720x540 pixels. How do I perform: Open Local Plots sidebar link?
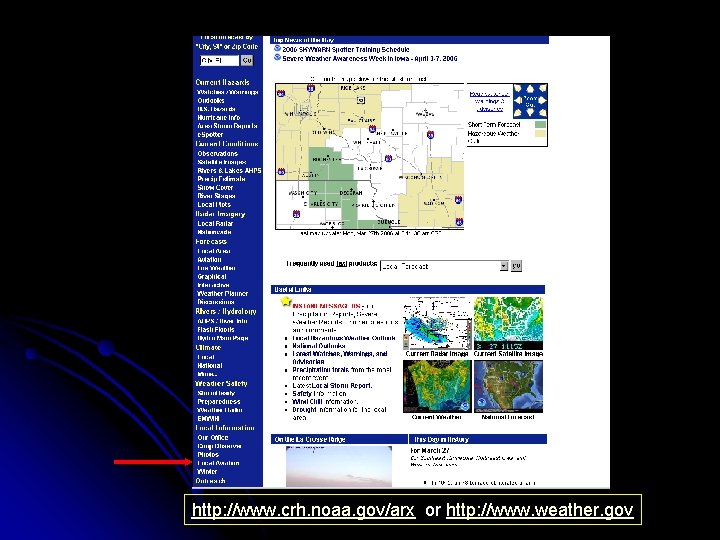click(214, 204)
